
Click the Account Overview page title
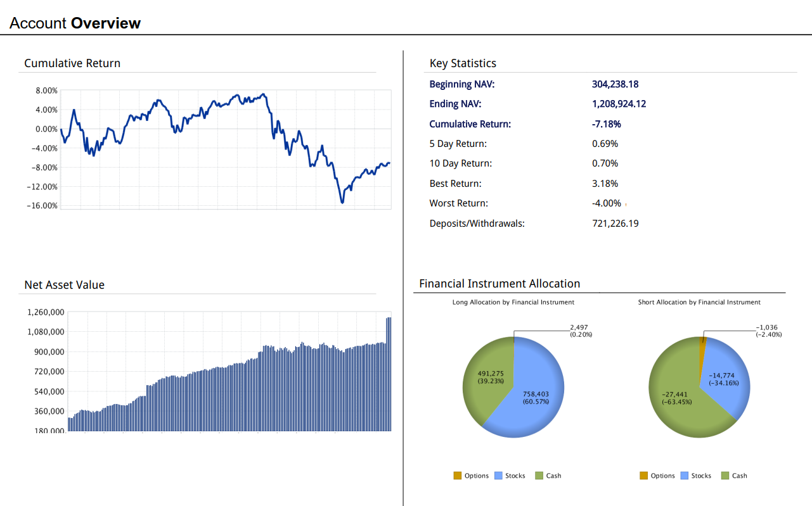75,23
